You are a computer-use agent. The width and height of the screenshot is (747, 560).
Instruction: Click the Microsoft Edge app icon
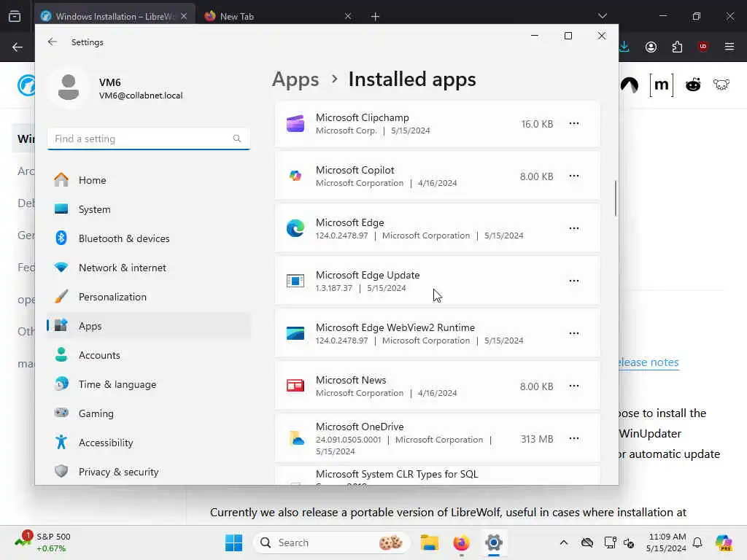[x=295, y=228]
